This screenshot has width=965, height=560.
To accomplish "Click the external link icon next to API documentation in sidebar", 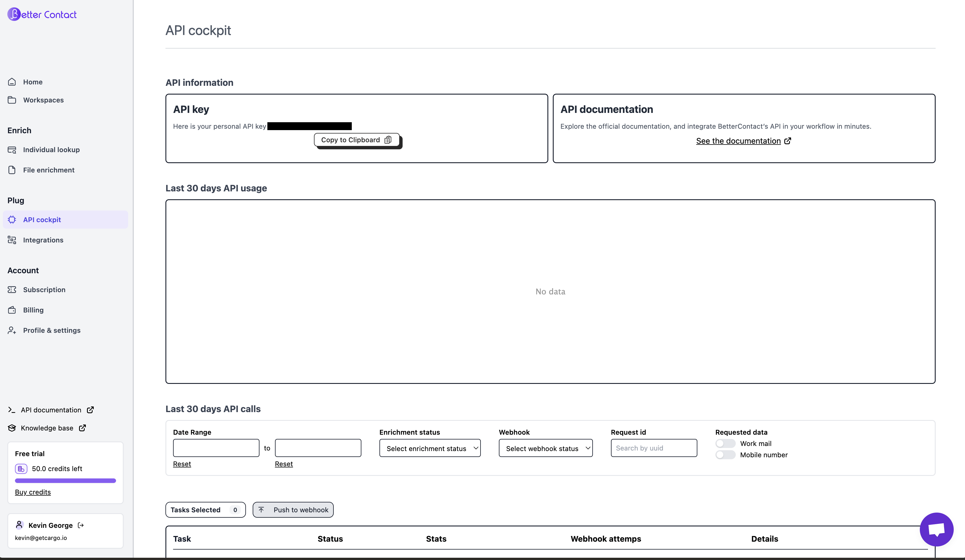I will click(x=90, y=410).
